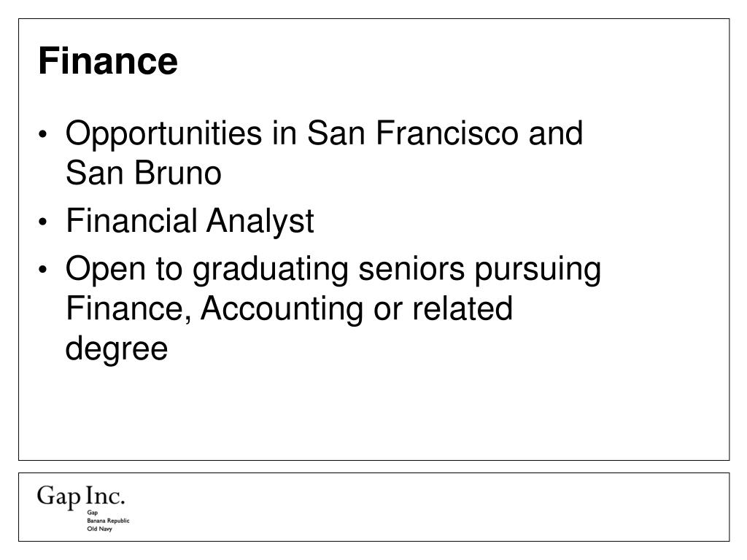The width and height of the screenshot is (747, 560).
Task: Click the word degree
Action: (117, 349)
